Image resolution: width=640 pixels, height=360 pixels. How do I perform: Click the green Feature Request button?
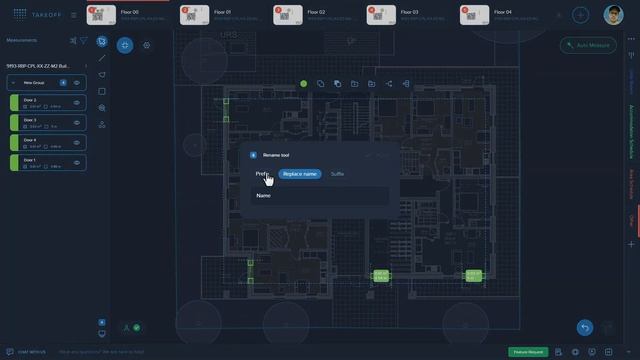point(528,352)
